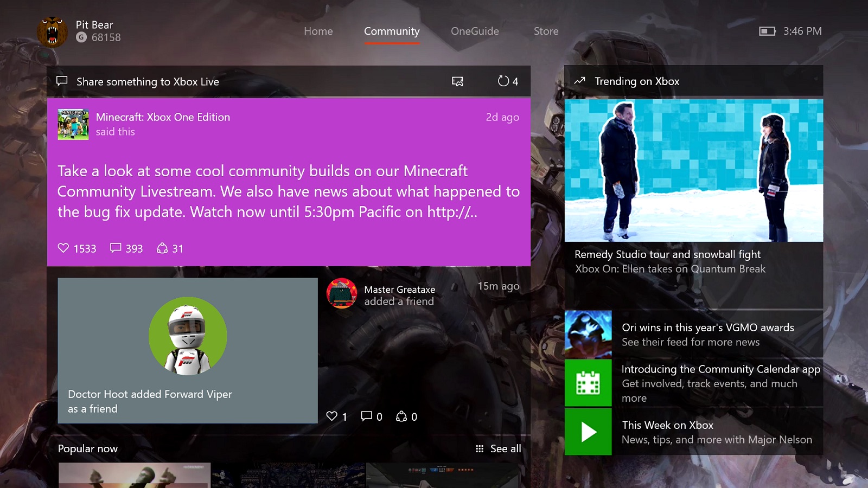Click the battery indicator

tap(767, 31)
